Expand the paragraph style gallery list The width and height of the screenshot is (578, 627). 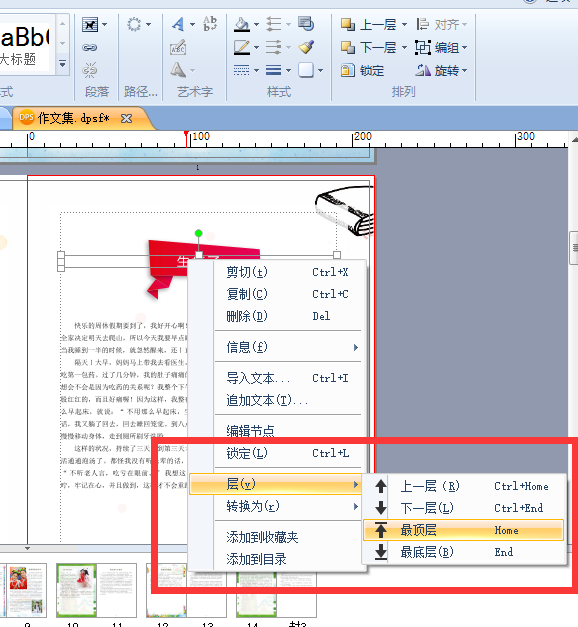62,63
